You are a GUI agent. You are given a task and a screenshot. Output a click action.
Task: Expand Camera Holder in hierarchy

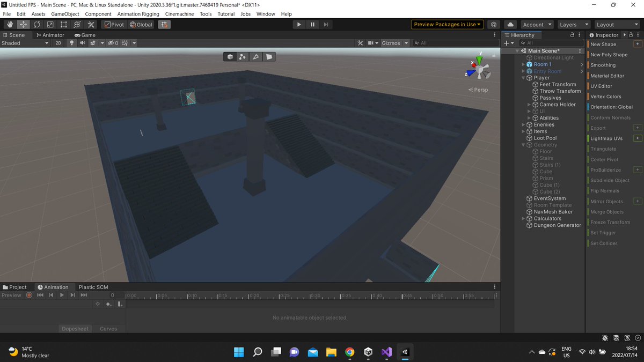(x=529, y=105)
